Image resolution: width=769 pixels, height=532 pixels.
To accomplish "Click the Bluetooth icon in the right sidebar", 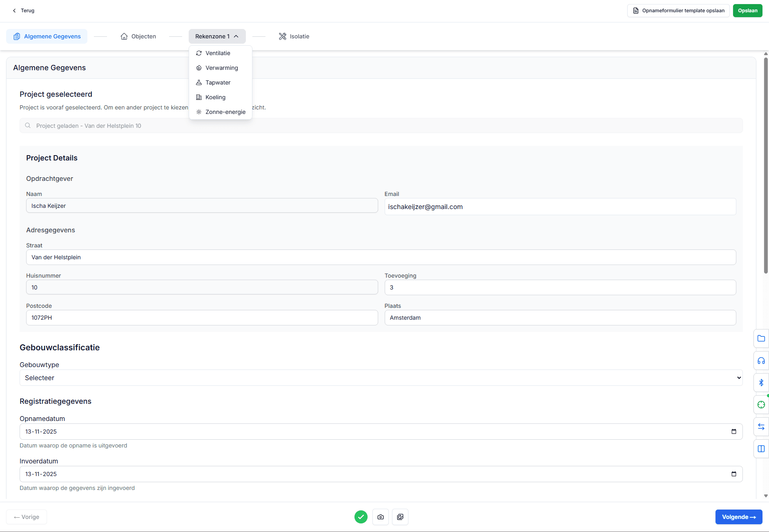I will click(761, 383).
